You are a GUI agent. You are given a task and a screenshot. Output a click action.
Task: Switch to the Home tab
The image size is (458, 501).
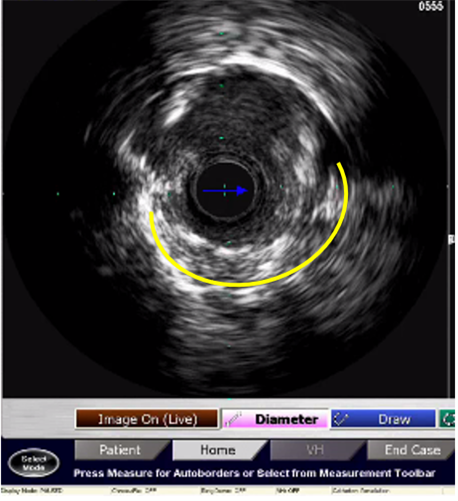tap(219, 450)
